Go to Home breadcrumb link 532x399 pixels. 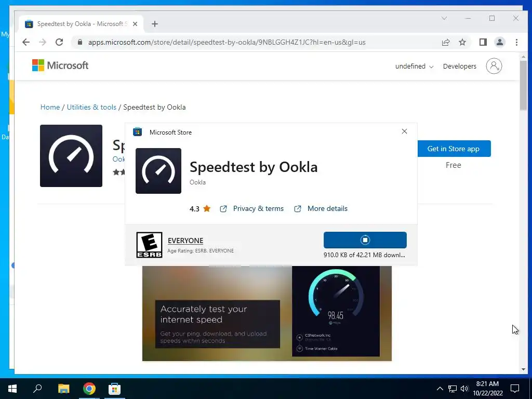50,107
